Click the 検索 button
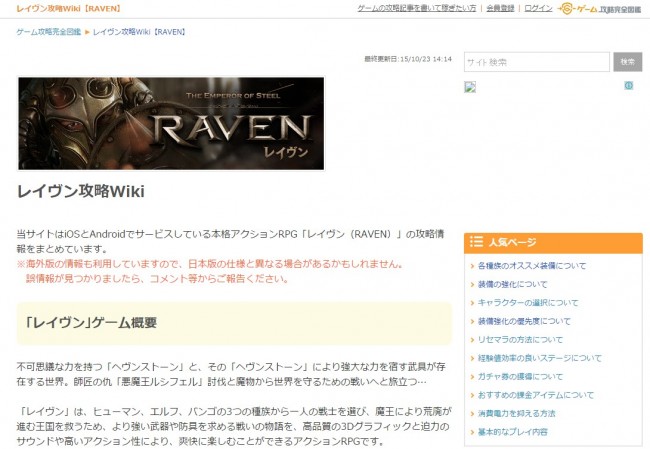Screen dimensions: 650x449 (x=628, y=62)
